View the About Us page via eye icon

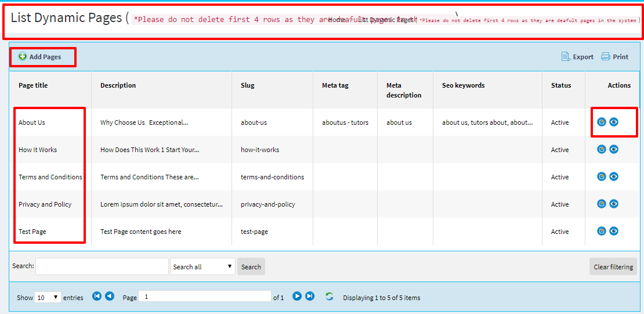tap(614, 122)
